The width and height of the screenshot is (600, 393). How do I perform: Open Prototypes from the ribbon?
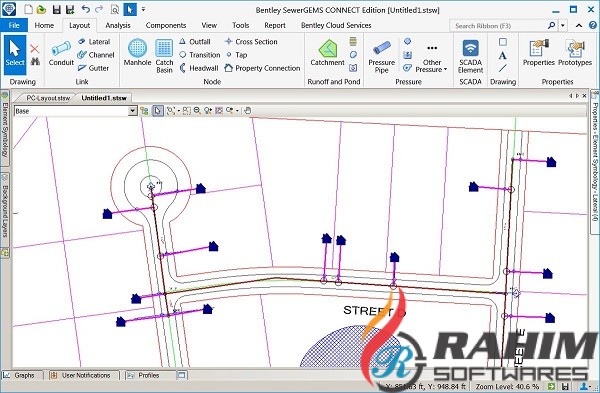coord(575,52)
